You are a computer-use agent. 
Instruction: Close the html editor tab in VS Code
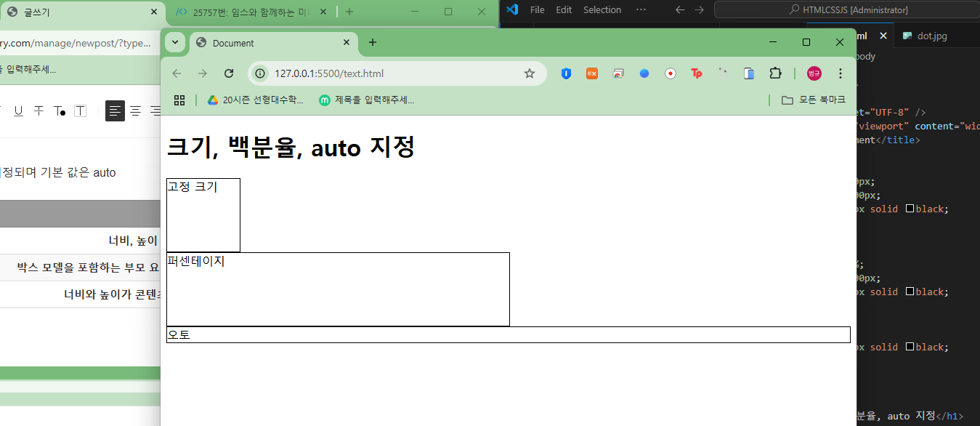(x=883, y=36)
